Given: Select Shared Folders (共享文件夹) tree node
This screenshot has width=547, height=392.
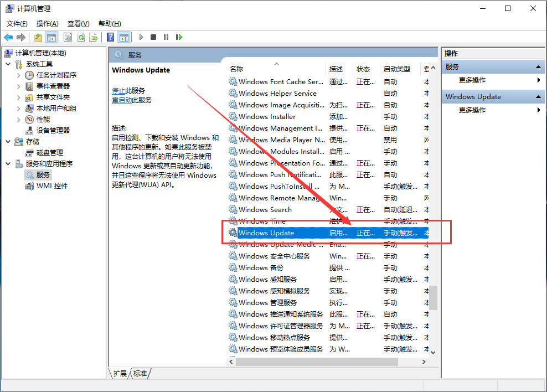Looking at the screenshot, I should [x=53, y=97].
